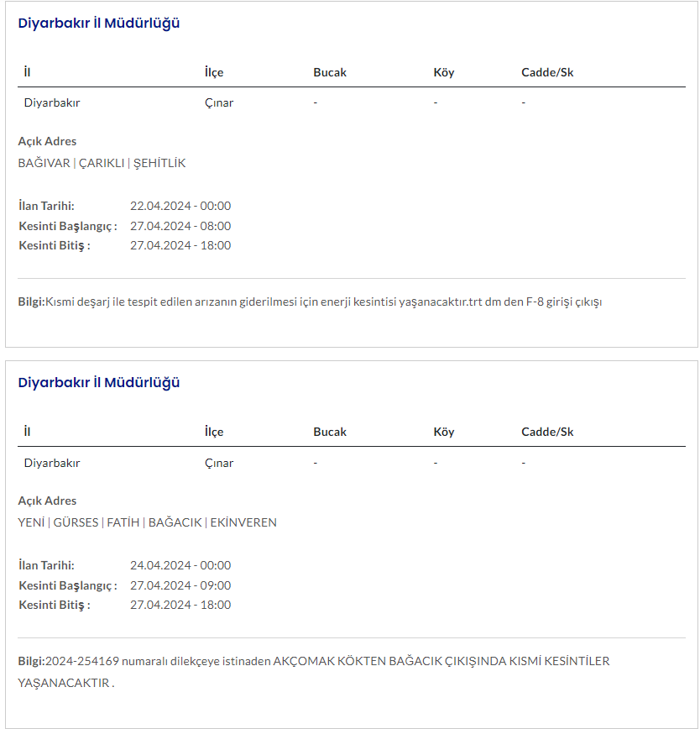This screenshot has width=700, height=729.
Task: Click the Diyarbakır province cell in the YENI card
Action: pos(52,463)
